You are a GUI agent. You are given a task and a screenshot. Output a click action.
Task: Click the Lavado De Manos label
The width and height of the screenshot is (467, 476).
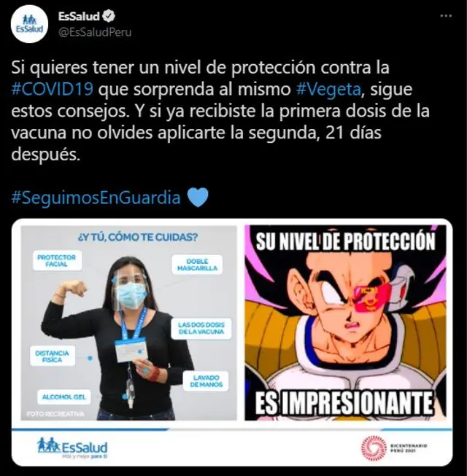point(206,381)
